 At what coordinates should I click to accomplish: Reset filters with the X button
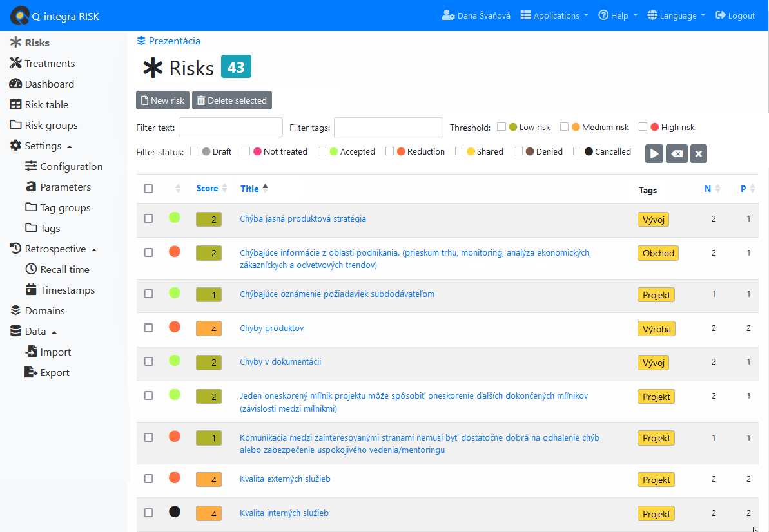pos(698,153)
